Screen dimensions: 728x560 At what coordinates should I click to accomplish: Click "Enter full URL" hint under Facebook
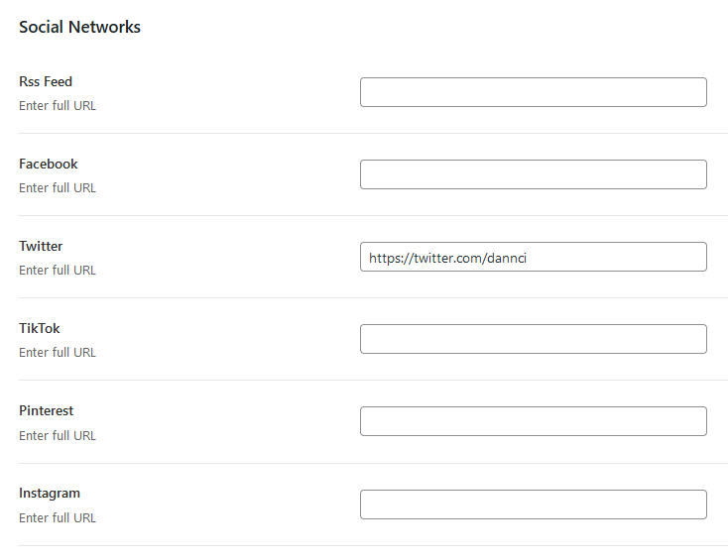pyautogui.click(x=58, y=187)
